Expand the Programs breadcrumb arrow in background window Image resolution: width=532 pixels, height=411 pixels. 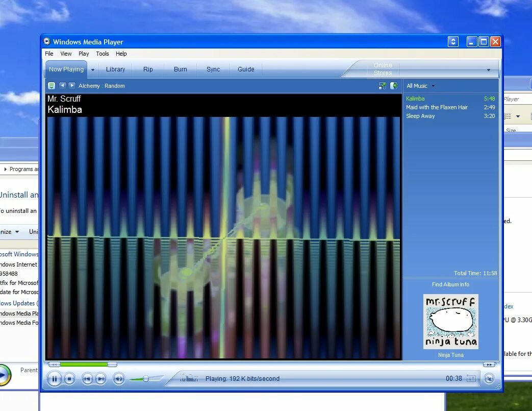[x=6, y=169]
